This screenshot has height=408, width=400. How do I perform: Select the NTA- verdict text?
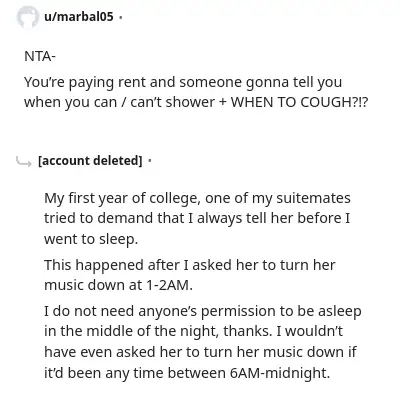pos(40,56)
